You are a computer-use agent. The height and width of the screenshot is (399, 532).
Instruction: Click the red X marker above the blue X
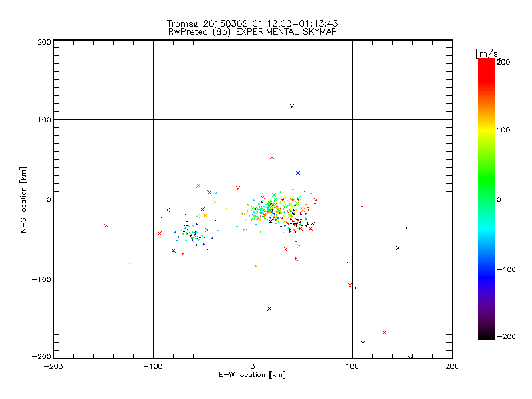[272, 158]
